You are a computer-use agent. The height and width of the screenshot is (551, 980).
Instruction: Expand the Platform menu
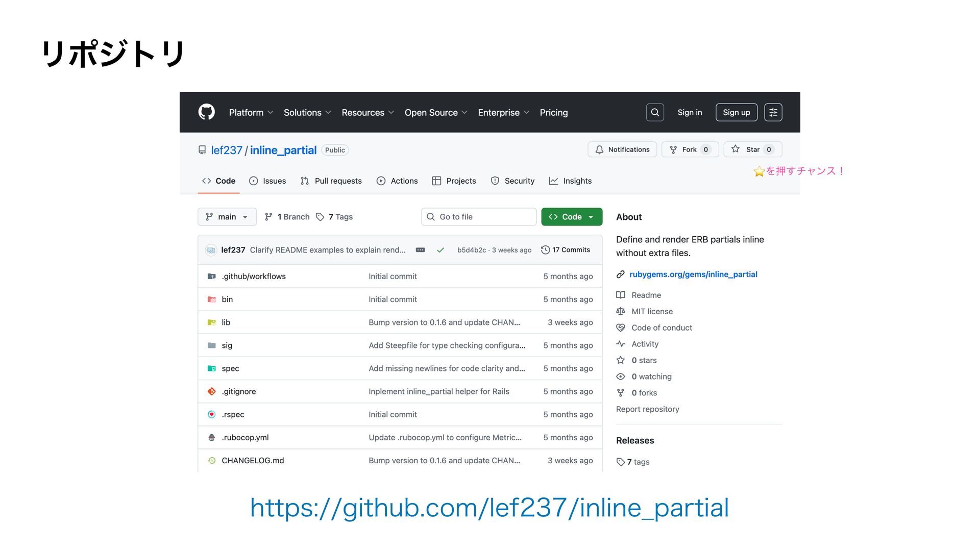(251, 113)
